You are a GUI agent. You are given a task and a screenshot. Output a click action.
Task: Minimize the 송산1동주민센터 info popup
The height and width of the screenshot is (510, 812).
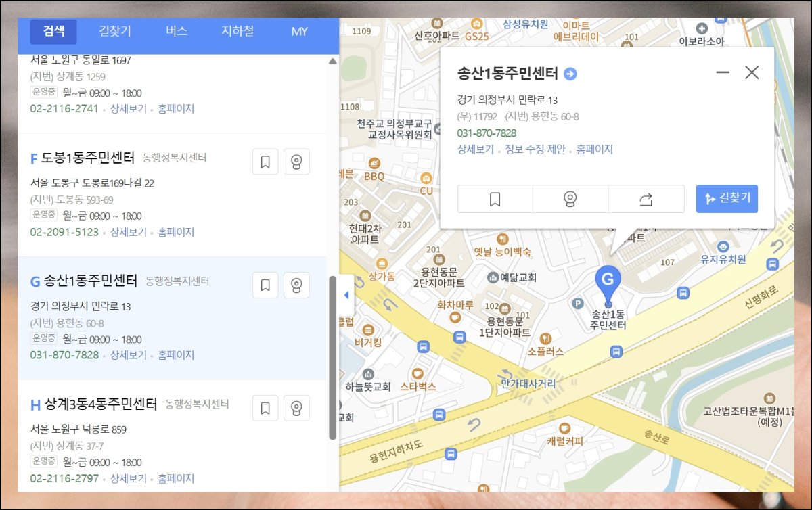point(723,72)
